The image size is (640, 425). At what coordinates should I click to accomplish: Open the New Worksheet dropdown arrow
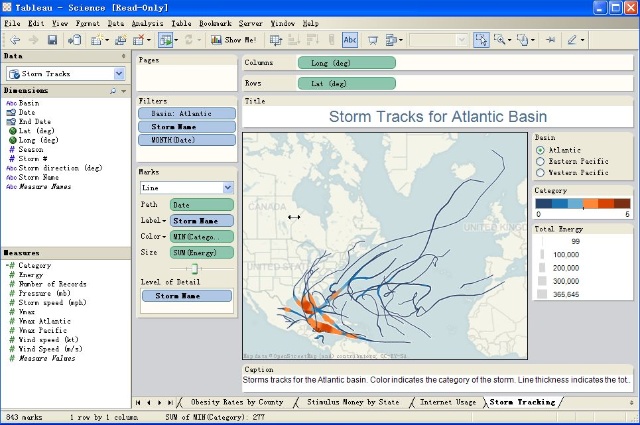click(107, 40)
